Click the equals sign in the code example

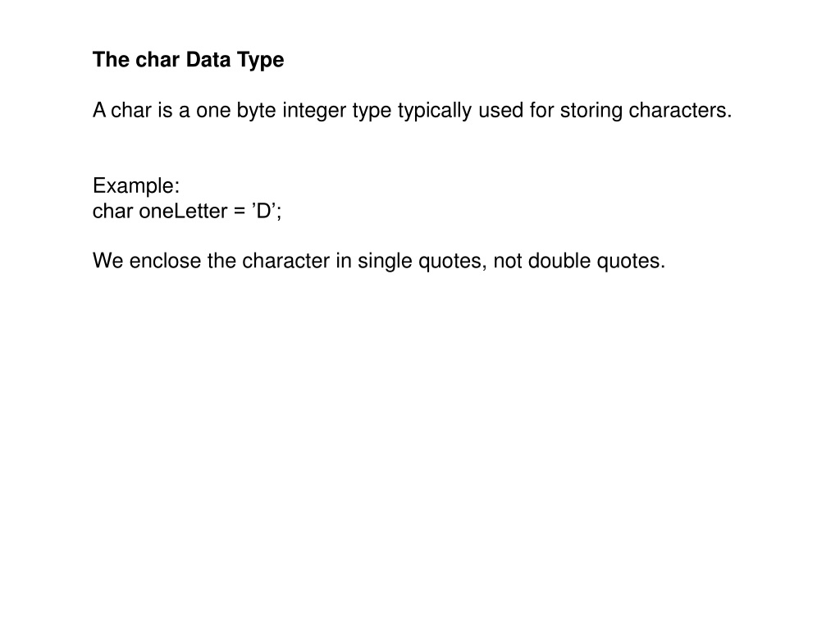(x=240, y=211)
